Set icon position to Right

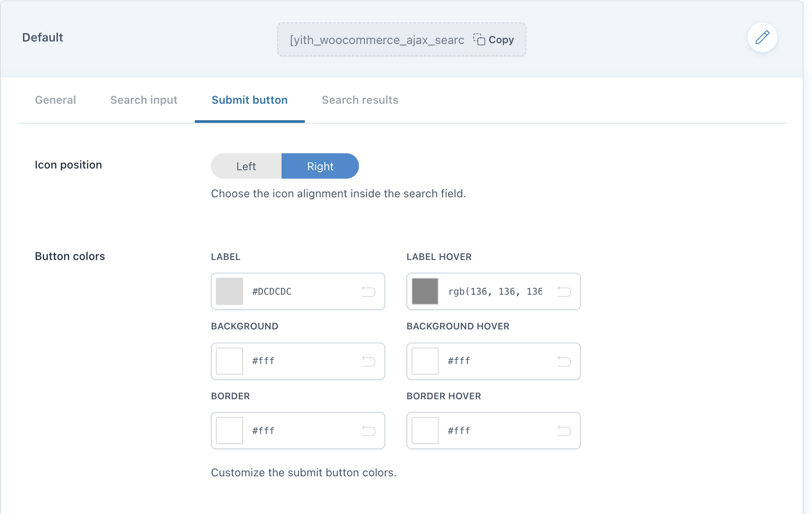(320, 166)
